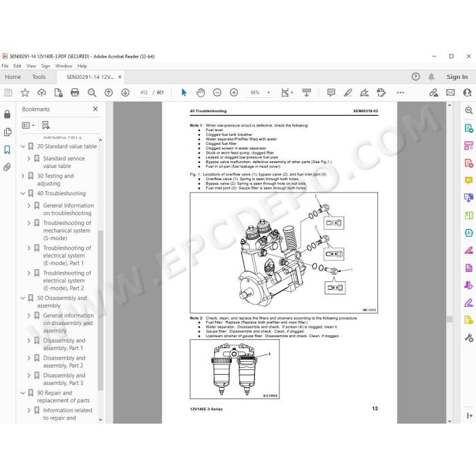Open Disassembly and assembly, Part 2 bookmark
This screenshot has height=476, width=476.
tap(64, 362)
